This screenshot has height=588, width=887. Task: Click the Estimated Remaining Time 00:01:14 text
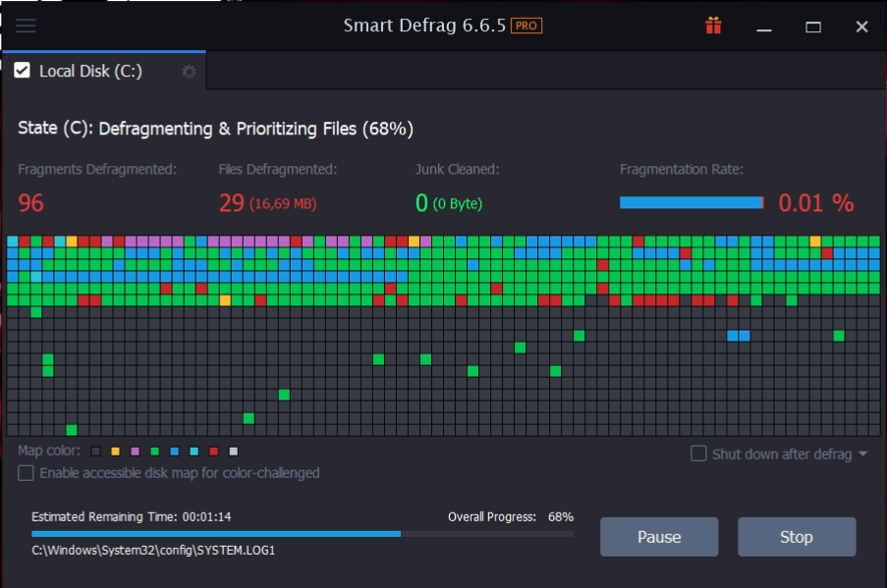132,516
